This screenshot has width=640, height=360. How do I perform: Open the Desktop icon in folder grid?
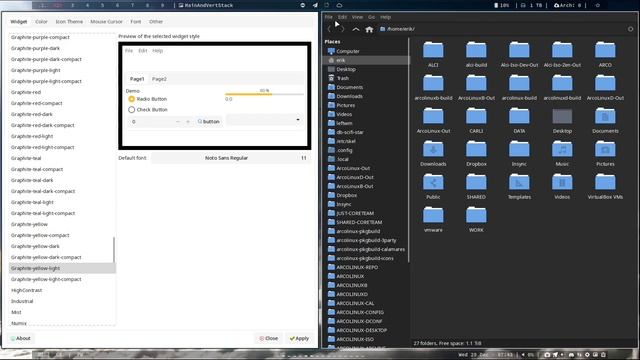[562, 116]
